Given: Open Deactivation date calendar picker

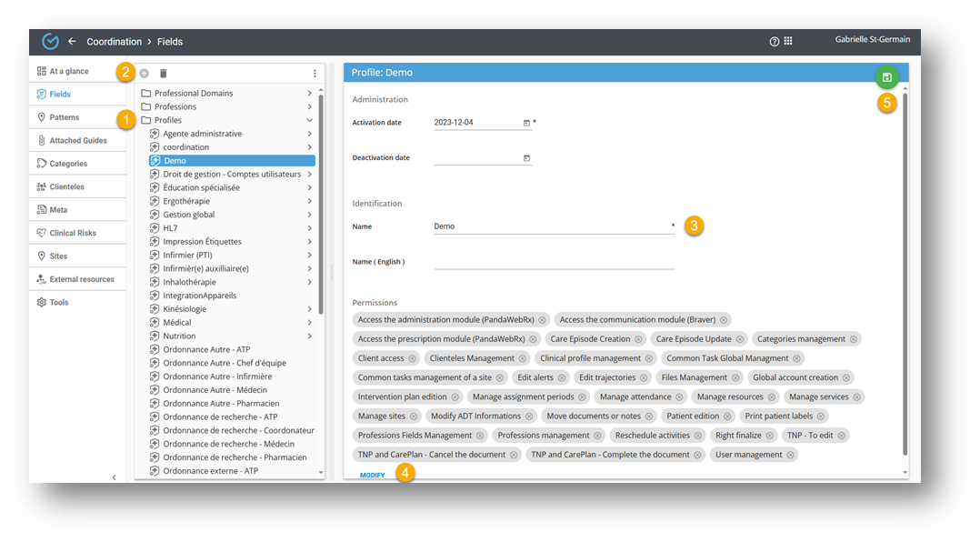Looking at the screenshot, I should click(526, 158).
